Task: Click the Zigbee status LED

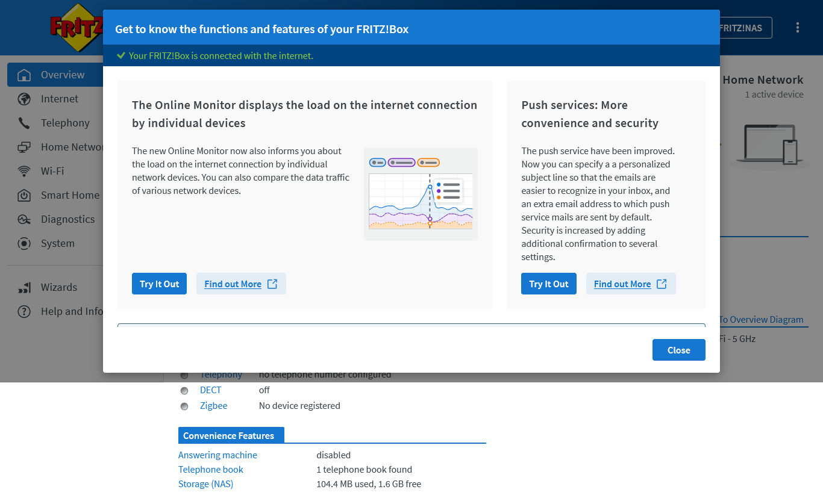Action: pyautogui.click(x=184, y=406)
